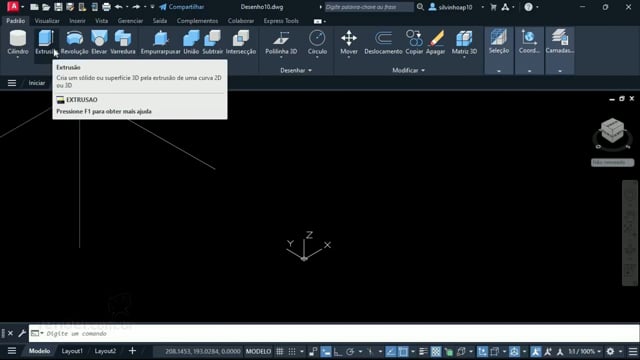This screenshot has height=360, width=640.
Task: Activate the Mover tool
Action: pyautogui.click(x=349, y=42)
